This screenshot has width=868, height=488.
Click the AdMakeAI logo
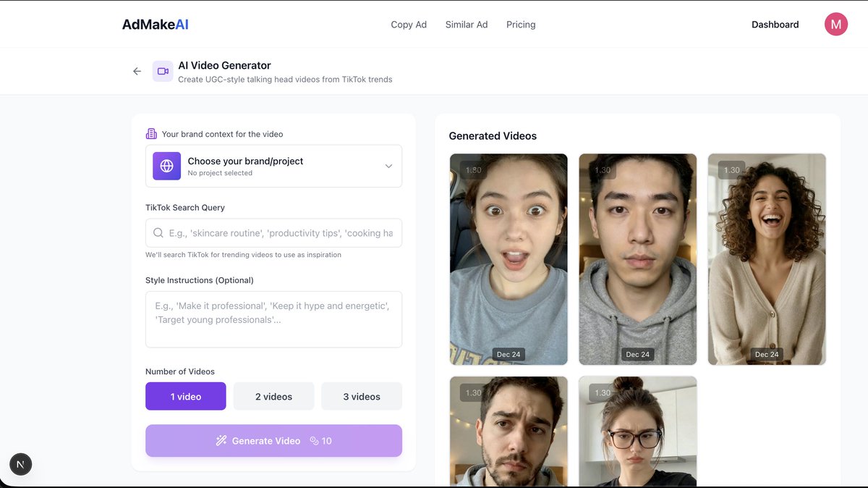click(x=156, y=24)
